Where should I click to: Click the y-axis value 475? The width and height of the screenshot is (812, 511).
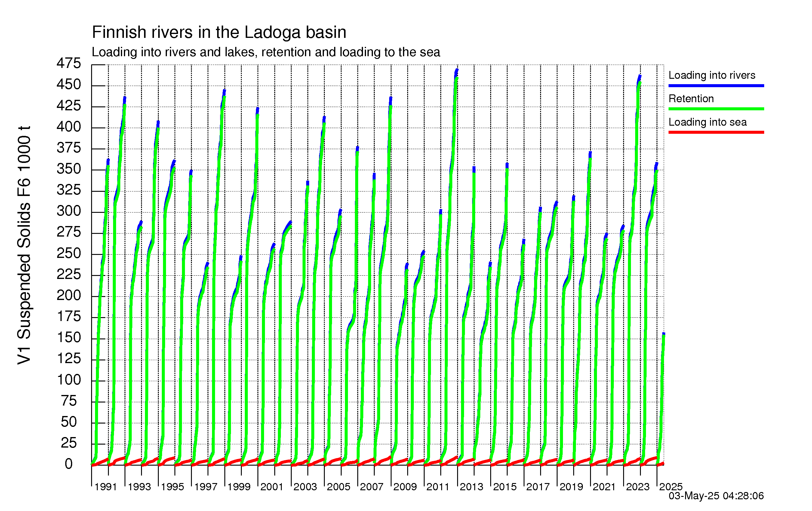69,63
